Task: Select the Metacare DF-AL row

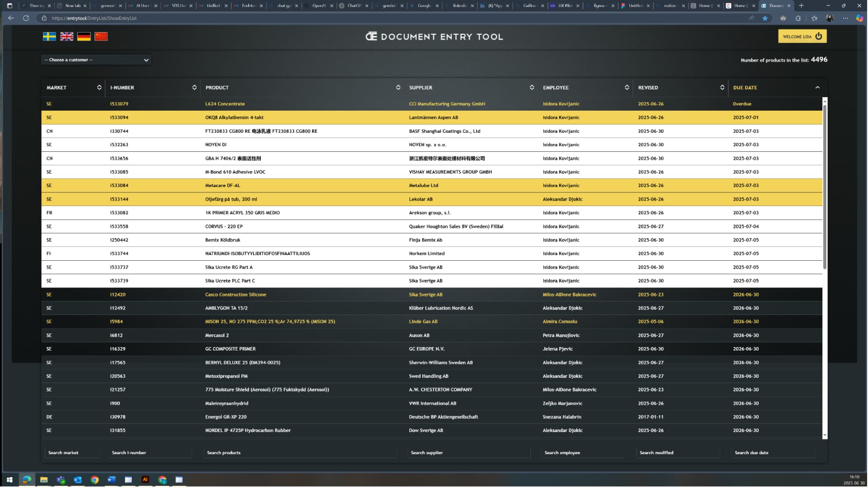Action: pos(432,185)
